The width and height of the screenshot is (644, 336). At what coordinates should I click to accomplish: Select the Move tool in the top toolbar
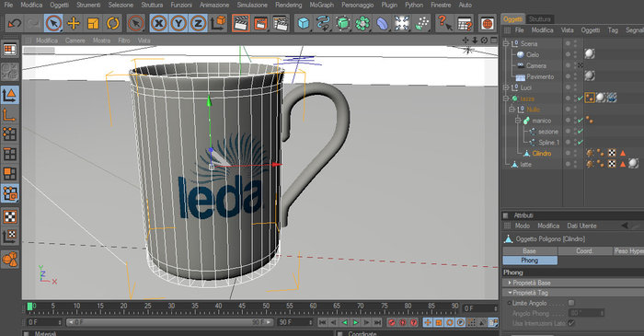(x=74, y=23)
